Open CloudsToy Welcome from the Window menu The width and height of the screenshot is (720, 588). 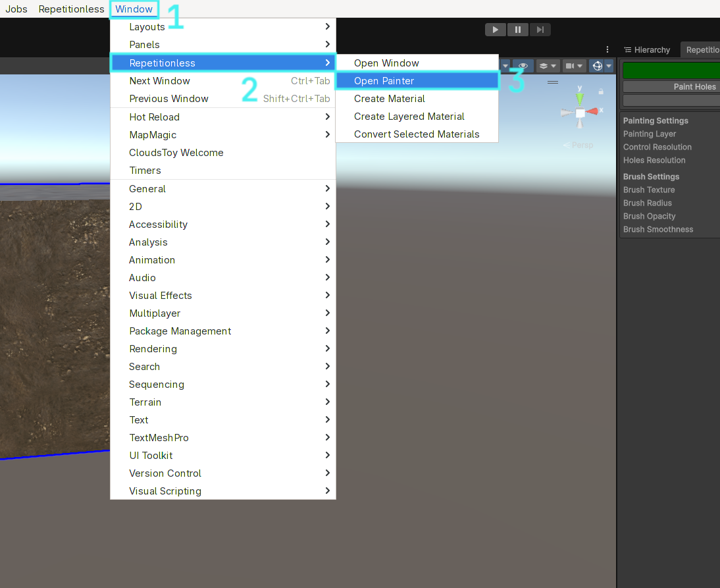[223, 153]
